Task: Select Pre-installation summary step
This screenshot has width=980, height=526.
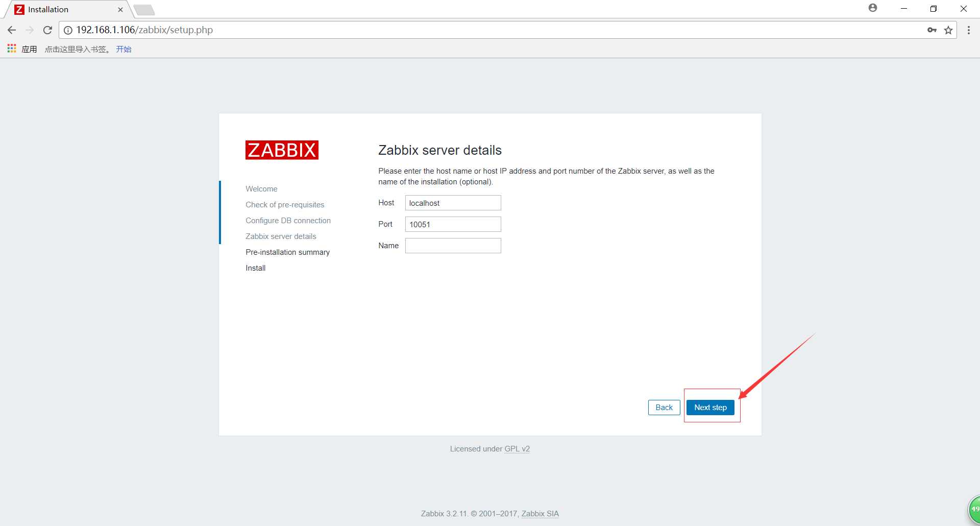Action: 287,252
